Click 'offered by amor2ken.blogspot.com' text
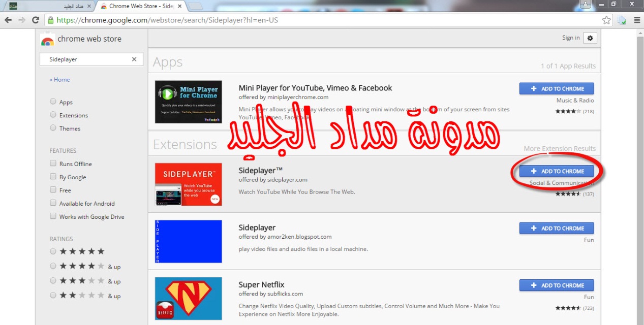Screen dimensions: 644x325 pyautogui.click(x=285, y=237)
